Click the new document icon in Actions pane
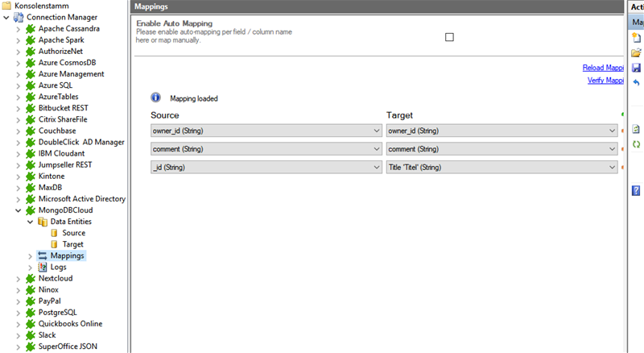 [x=635, y=38]
